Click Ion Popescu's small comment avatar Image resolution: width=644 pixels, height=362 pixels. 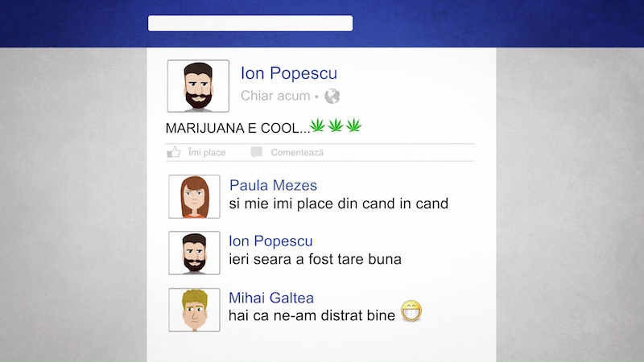tap(194, 253)
